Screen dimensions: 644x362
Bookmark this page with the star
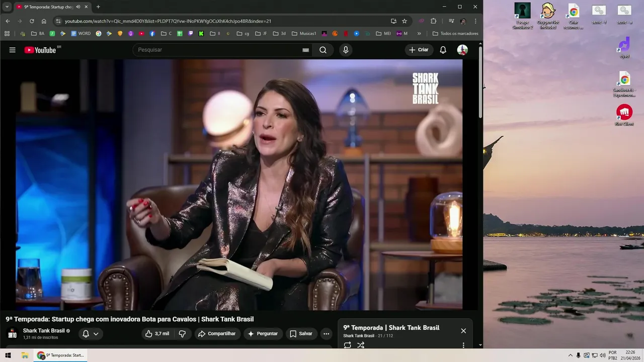pos(405,21)
